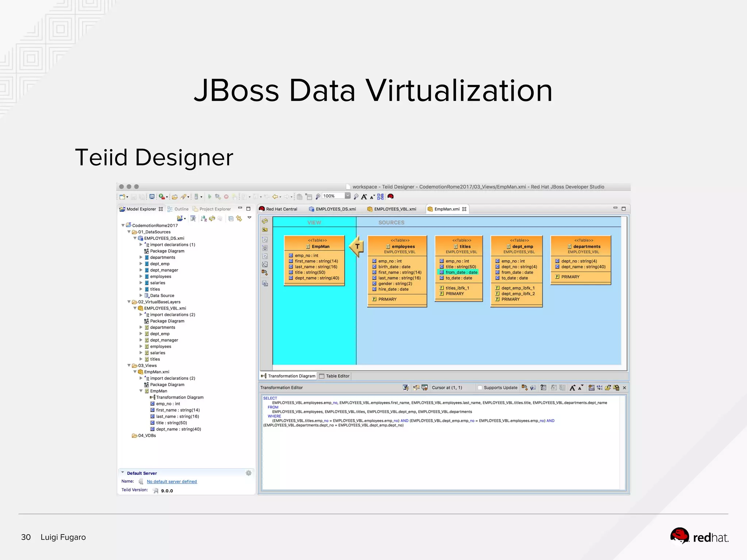Select 04_VDBs folder in tree
This screenshot has width=747, height=560.
(144, 435)
